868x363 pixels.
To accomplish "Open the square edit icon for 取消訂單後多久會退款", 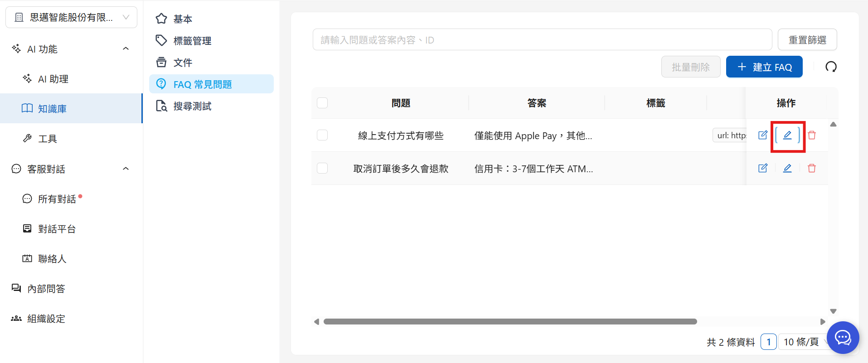I will (763, 168).
